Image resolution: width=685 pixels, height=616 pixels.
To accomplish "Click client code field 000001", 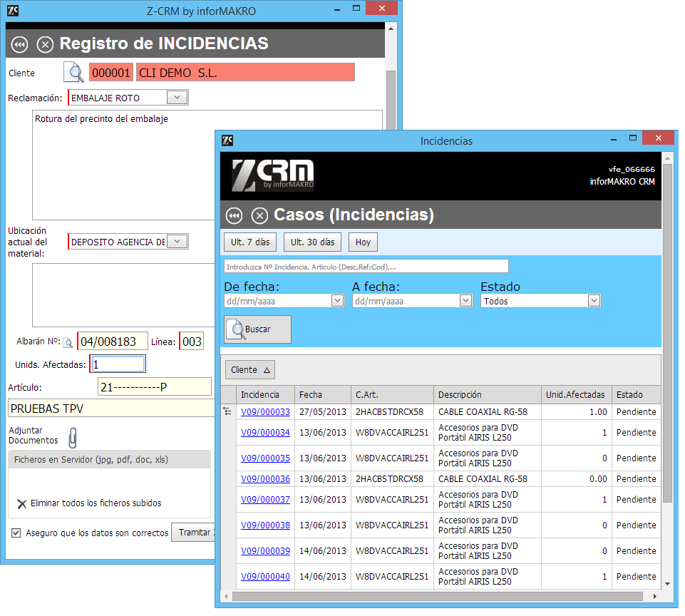I will coord(111,73).
